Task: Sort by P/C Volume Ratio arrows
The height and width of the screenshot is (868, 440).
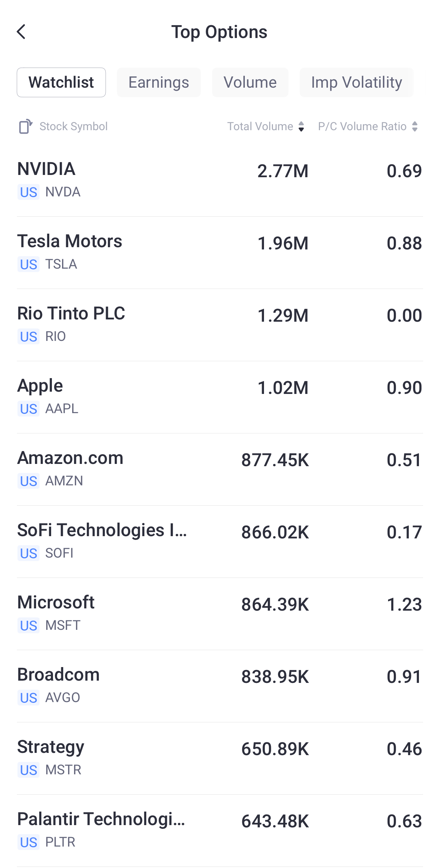Action: (415, 126)
